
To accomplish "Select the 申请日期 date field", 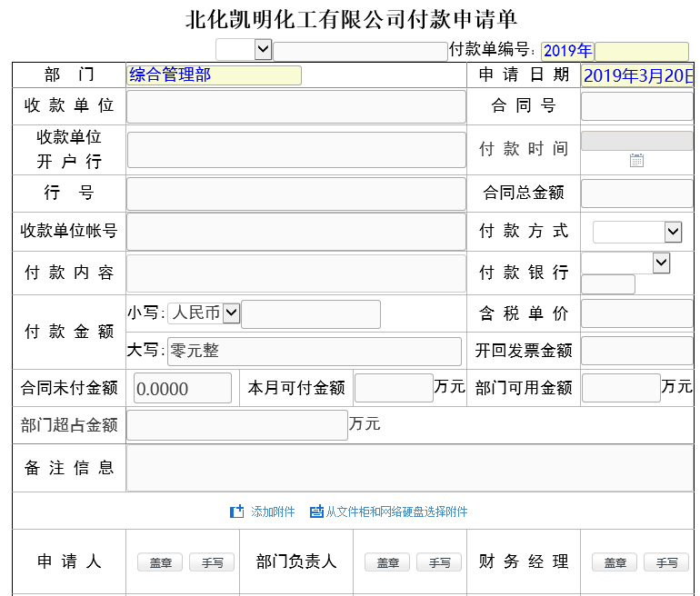I will point(638,75).
